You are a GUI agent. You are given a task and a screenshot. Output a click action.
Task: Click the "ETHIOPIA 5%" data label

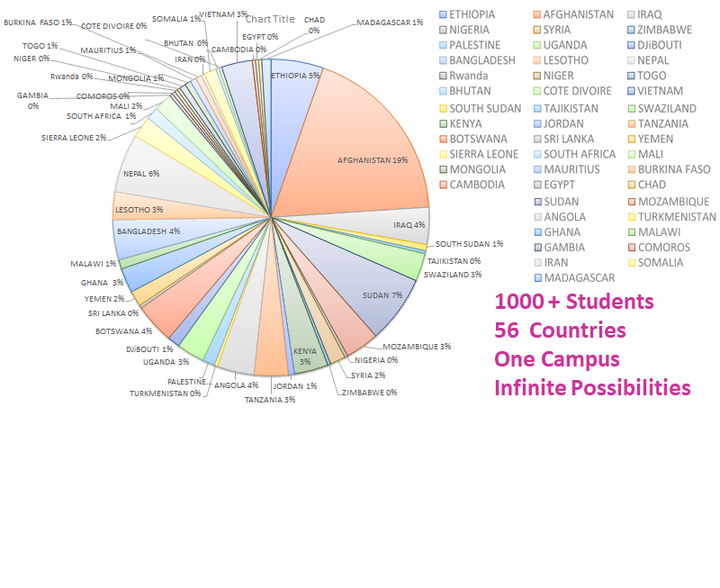click(295, 76)
